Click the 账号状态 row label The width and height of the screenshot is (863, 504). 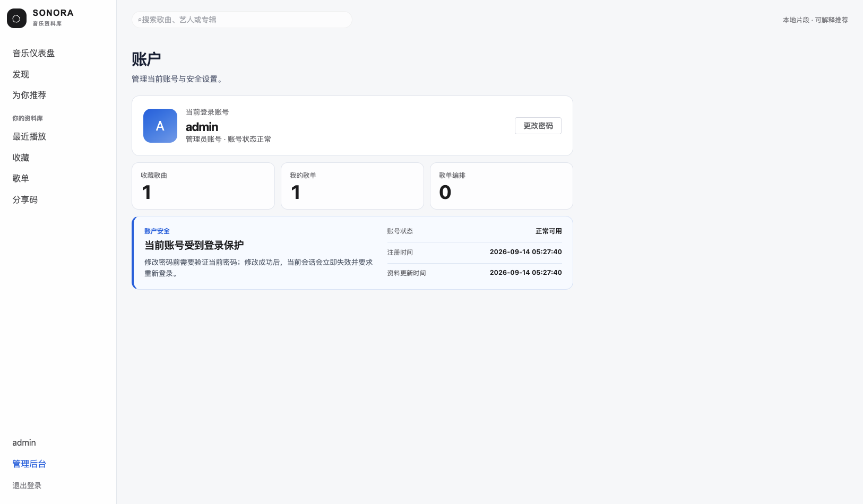[x=400, y=231]
